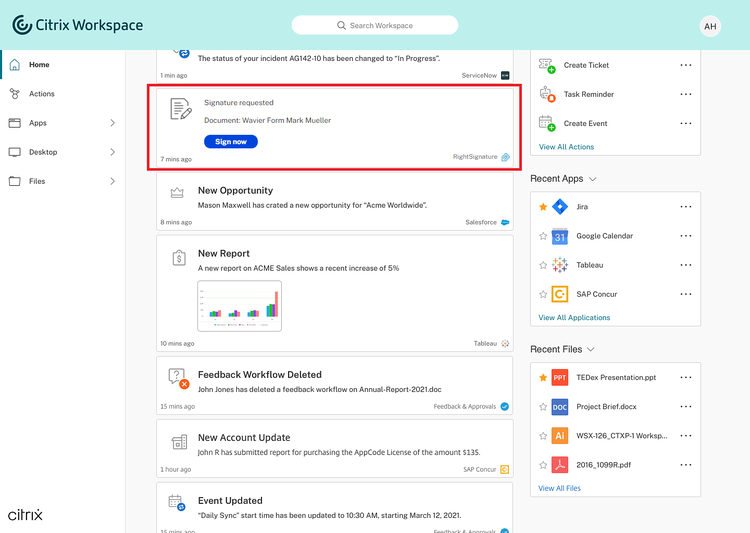Image resolution: width=750 pixels, height=533 pixels.
Task: Open more options for Create Event
Action: click(686, 123)
